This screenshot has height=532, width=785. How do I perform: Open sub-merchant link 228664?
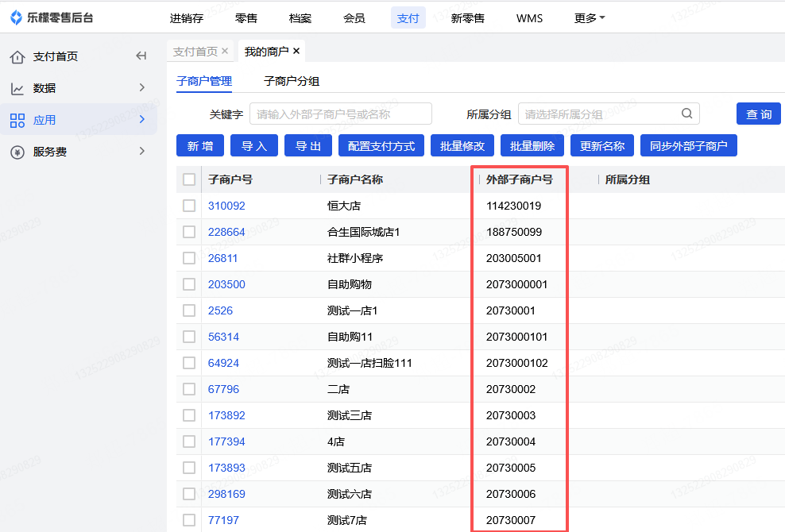click(226, 232)
